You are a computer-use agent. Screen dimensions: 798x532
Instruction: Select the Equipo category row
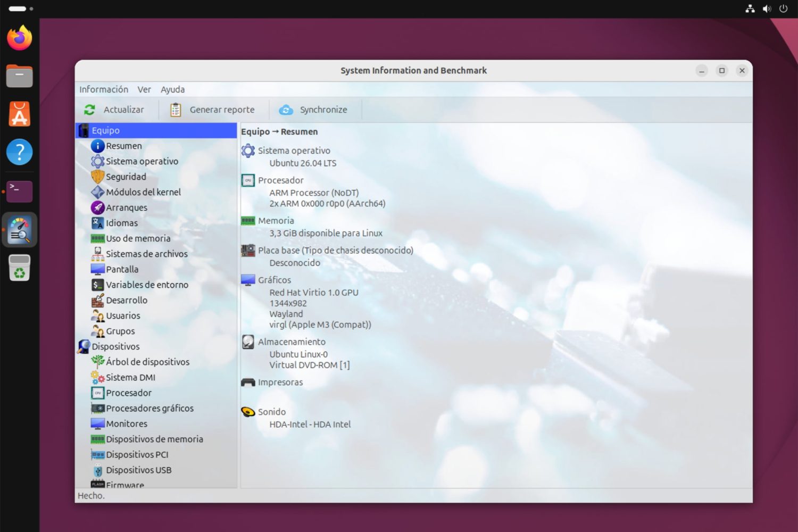tap(156, 130)
